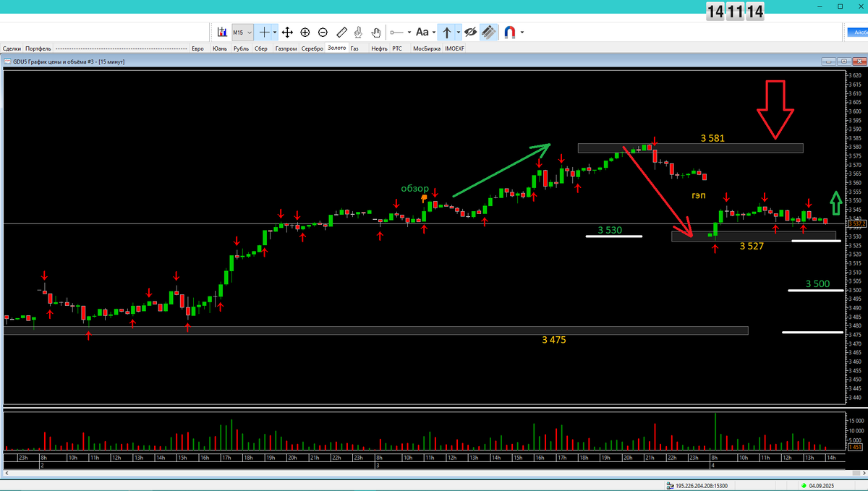
Task: Click the 3 530 price label
Action: point(610,230)
